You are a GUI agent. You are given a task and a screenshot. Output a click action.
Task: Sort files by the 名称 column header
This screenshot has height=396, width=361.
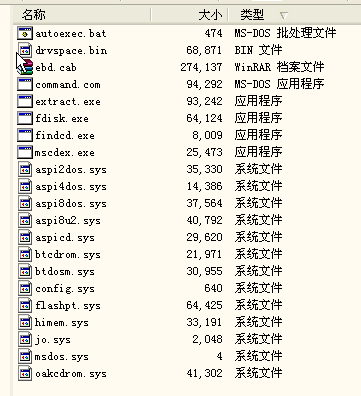coord(82,15)
